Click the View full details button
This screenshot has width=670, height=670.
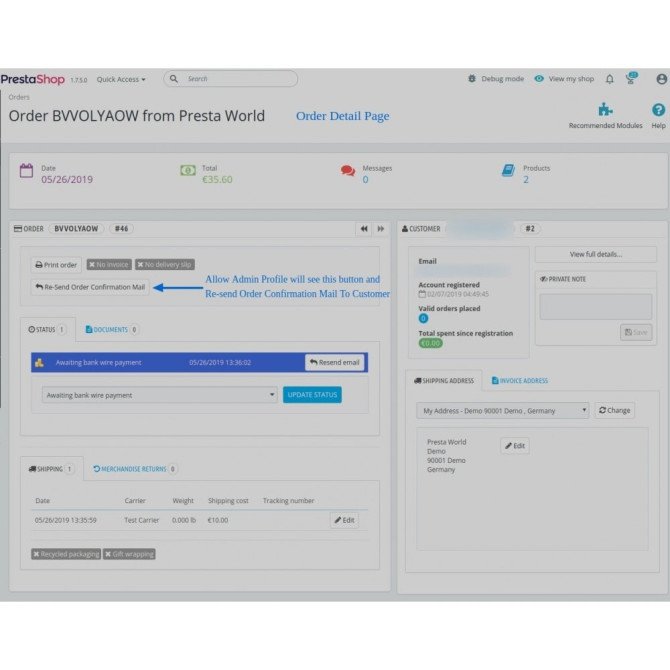tap(596, 255)
